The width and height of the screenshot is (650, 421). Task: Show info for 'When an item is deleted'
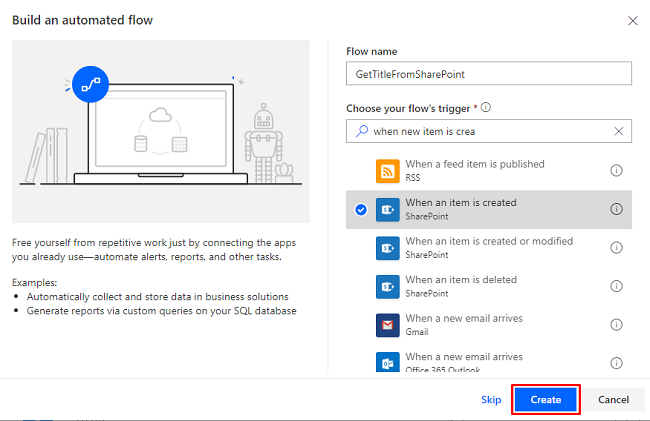[x=616, y=287]
